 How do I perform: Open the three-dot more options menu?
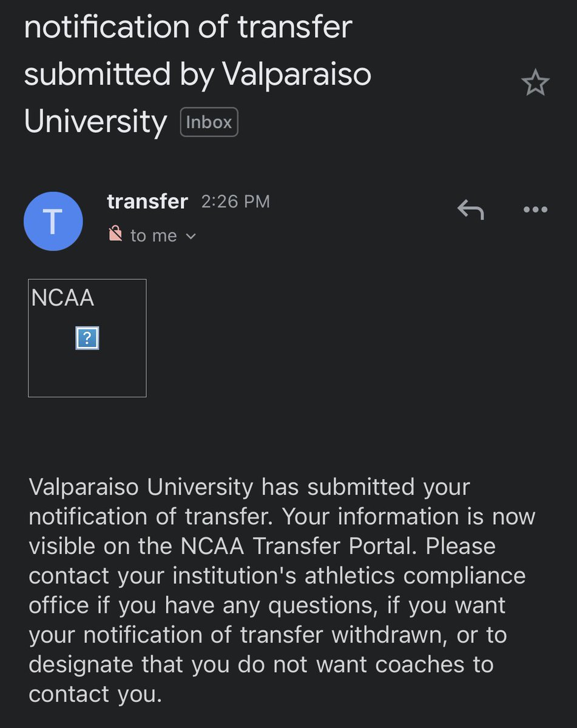pos(535,210)
